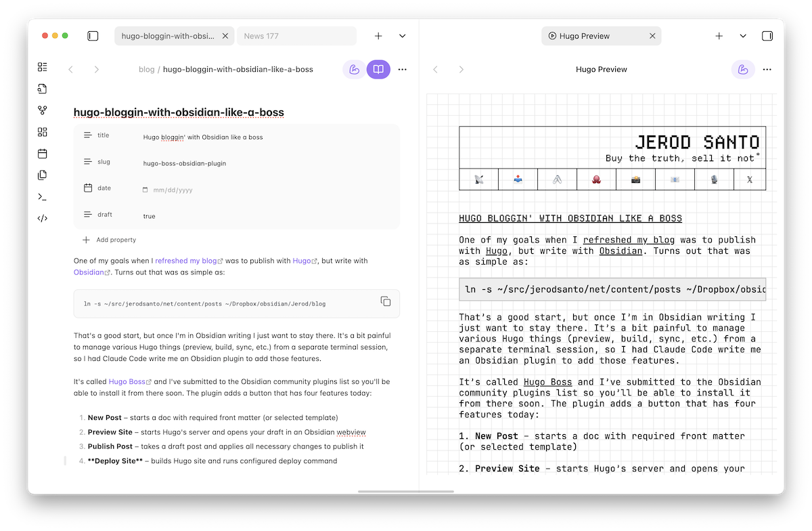
Task: Open the graph view from the sidebar
Action: click(x=43, y=110)
